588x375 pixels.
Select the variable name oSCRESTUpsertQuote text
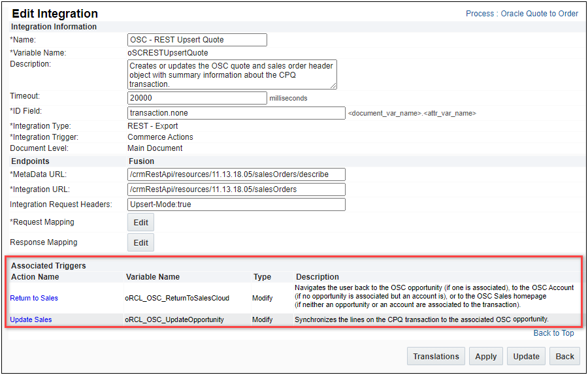168,53
